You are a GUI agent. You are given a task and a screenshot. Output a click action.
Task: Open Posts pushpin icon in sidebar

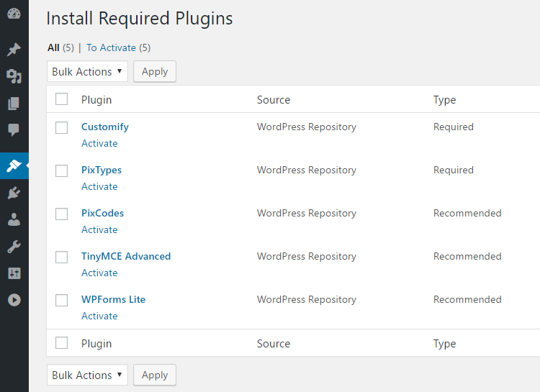point(14,50)
